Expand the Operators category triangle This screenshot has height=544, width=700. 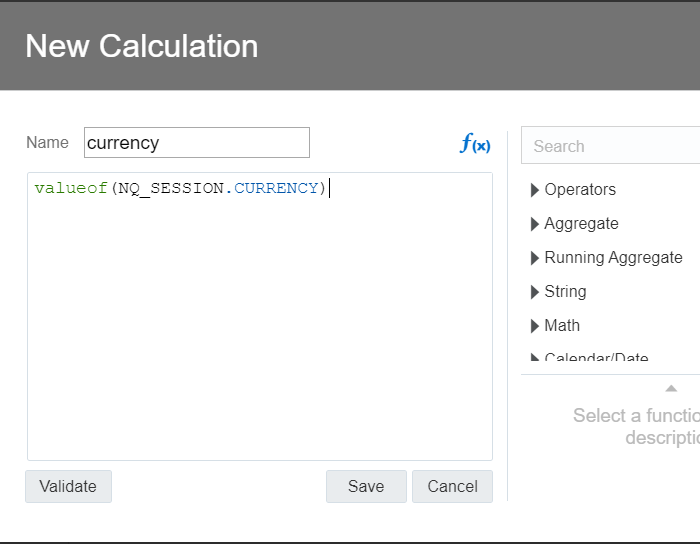pyautogui.click(x=535, y=190)
